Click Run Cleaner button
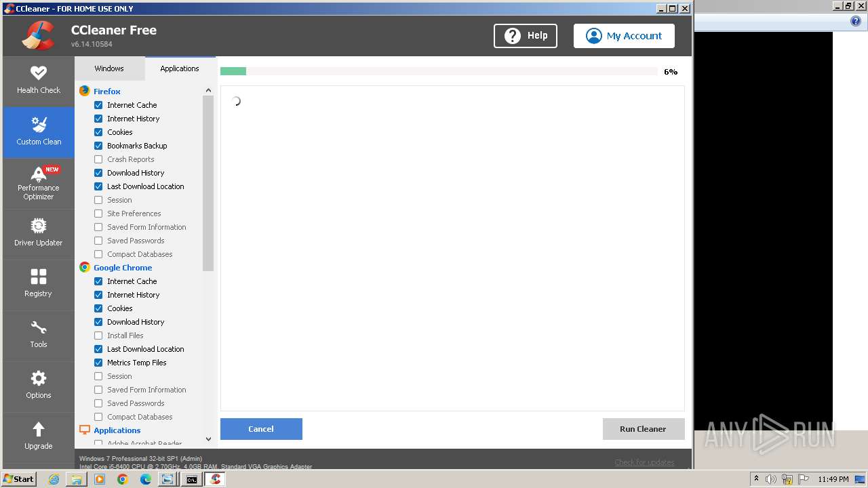 pos(643,429)
